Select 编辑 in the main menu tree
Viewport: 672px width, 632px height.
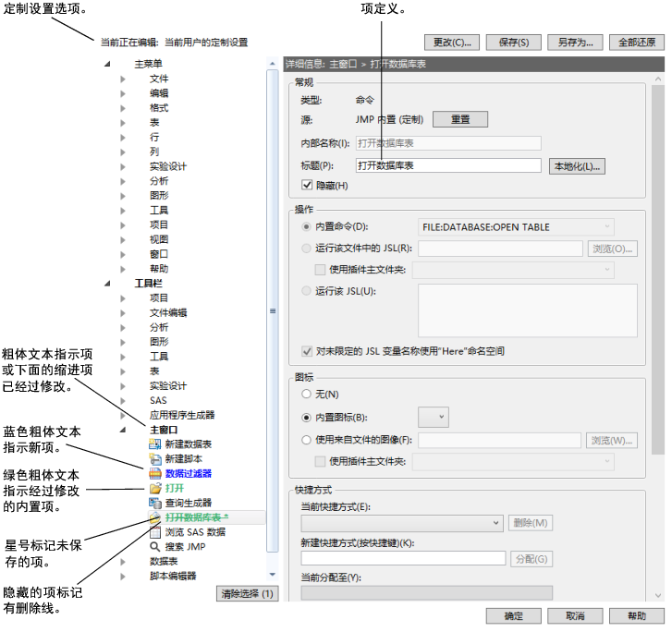pos(159,93)
